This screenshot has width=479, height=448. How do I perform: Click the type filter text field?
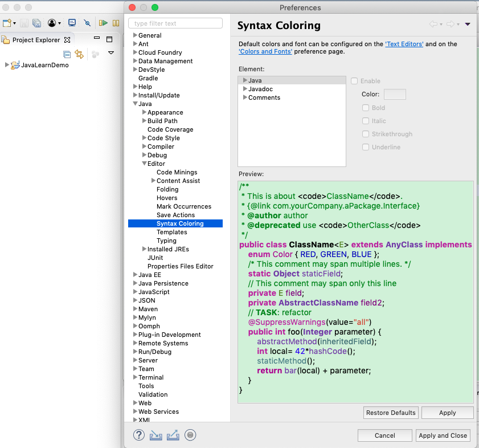(x=175, y=23)
